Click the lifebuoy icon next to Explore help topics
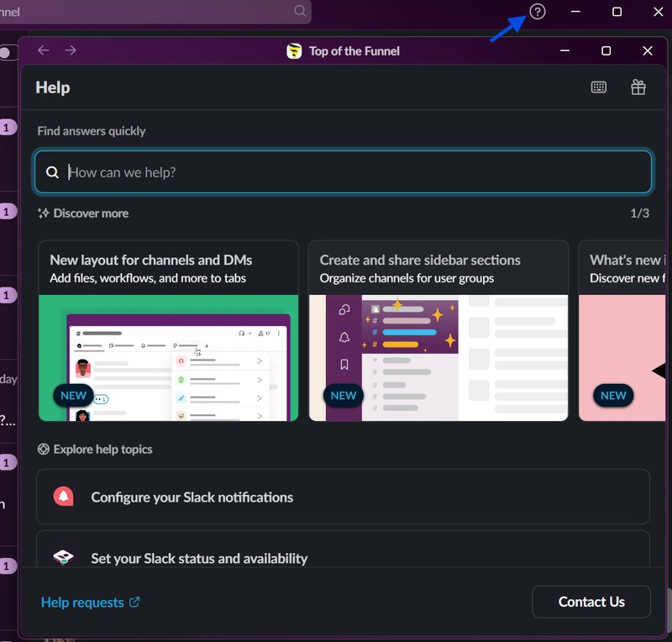Screen dimensions: 672x642 [x=44, y=449]
